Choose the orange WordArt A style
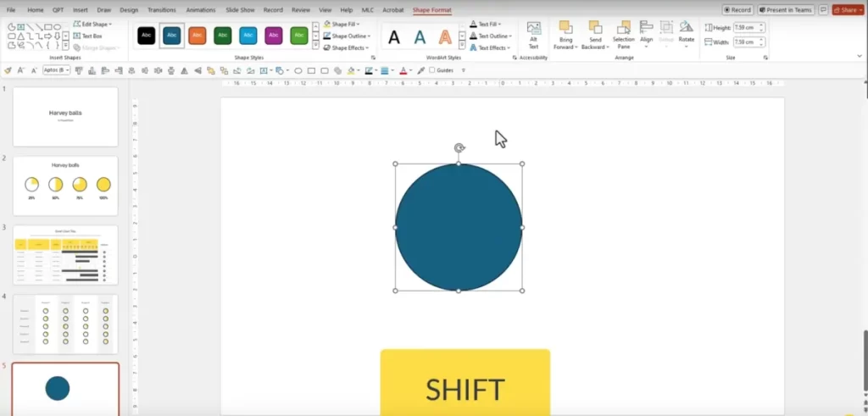Viewport: 868px width, 416px height. click(445, 37)
